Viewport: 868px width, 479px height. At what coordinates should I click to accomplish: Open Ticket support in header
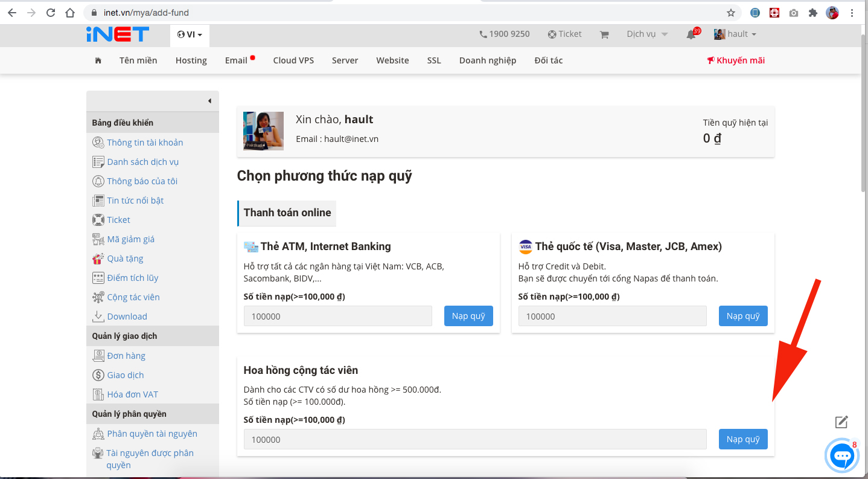564,34
